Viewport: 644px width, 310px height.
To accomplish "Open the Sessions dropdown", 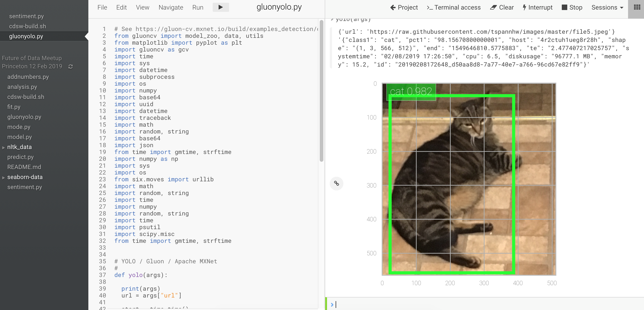I will coord(607,8).
